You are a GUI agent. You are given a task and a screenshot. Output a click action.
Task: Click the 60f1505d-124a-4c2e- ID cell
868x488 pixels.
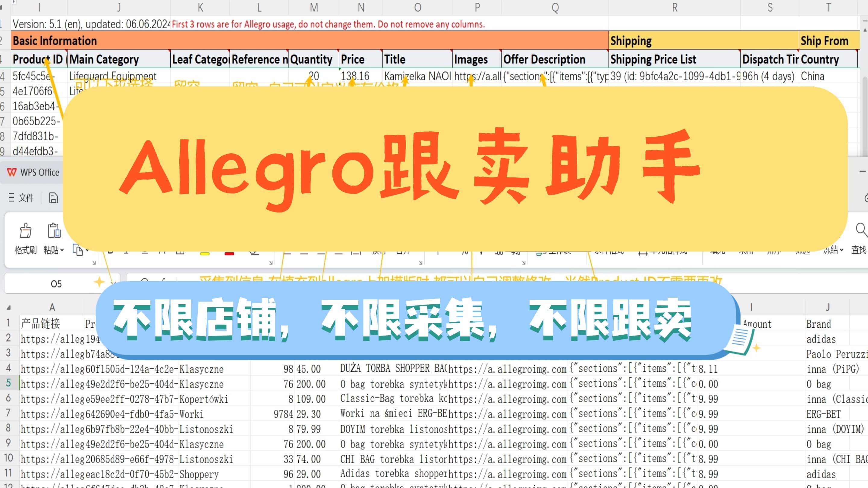(x=131, y=369)
